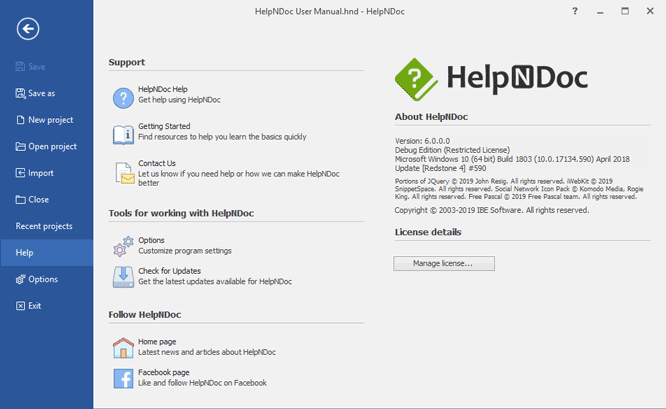
Task: Click the Options gears icon under Tools
Action: [123, 246]
